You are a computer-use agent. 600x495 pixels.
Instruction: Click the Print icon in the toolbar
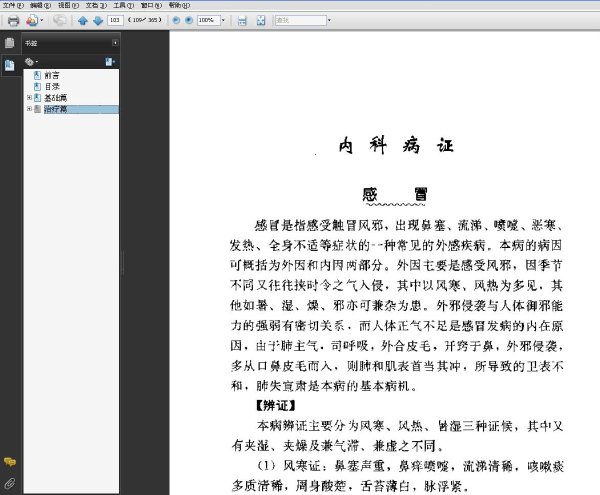click(13, 21)
